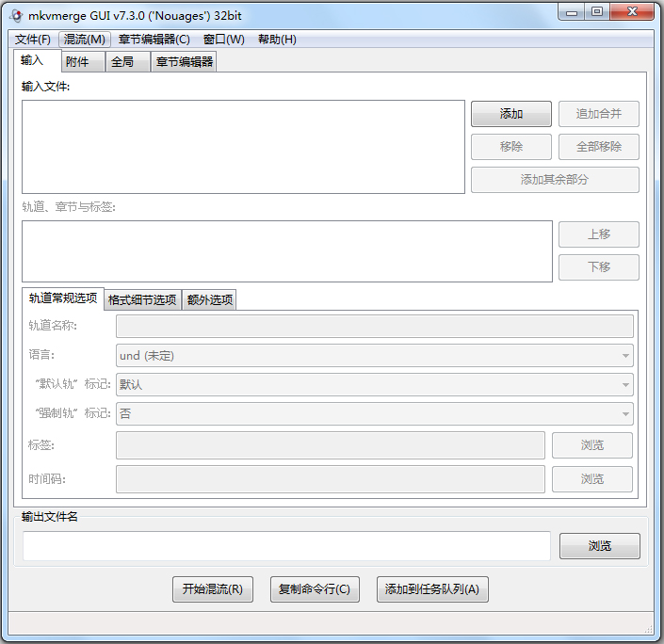This screenshot has height=644, width=664.
Task: Select the 额外选项 tab
Action: 209,299
